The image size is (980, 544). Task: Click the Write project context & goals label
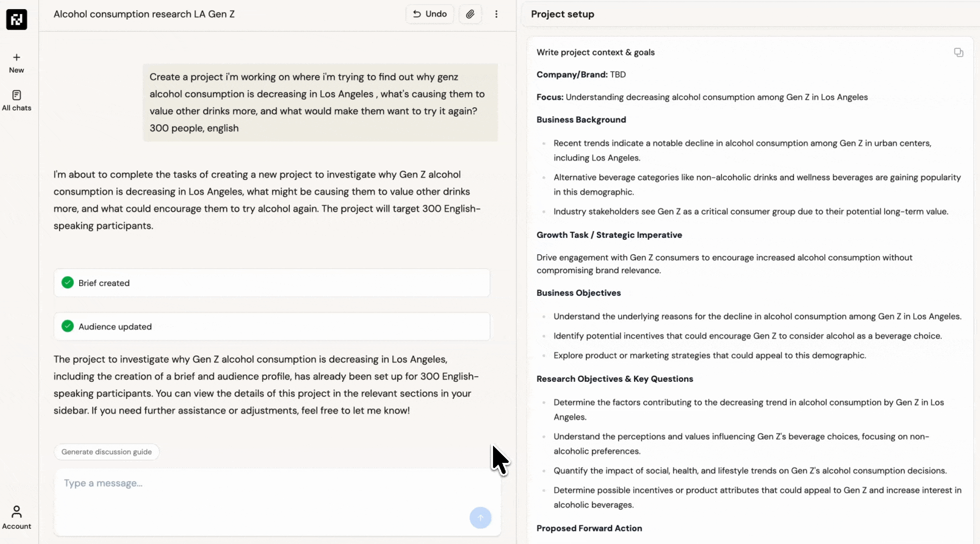pos(595,52)
